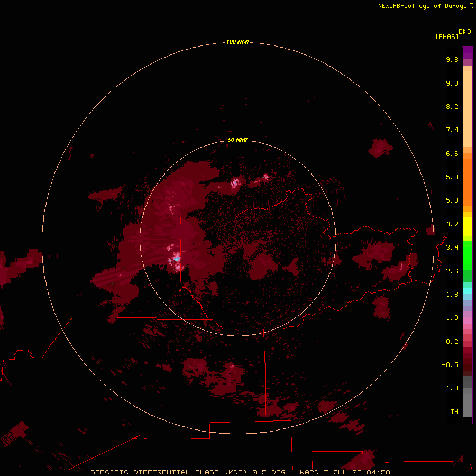Click the 9.8 scale value
The width and height of the screenshot is (476, 476).
(x=452, y=59)
